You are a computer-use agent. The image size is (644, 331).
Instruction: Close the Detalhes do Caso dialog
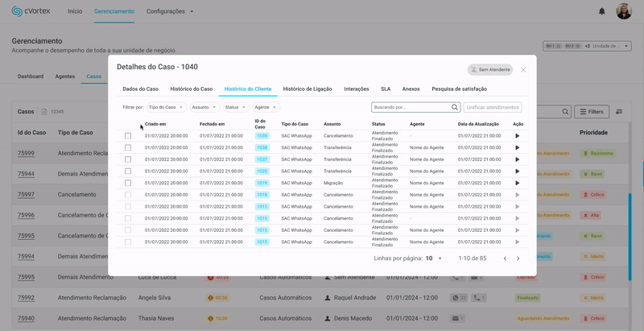coord(523,70)
